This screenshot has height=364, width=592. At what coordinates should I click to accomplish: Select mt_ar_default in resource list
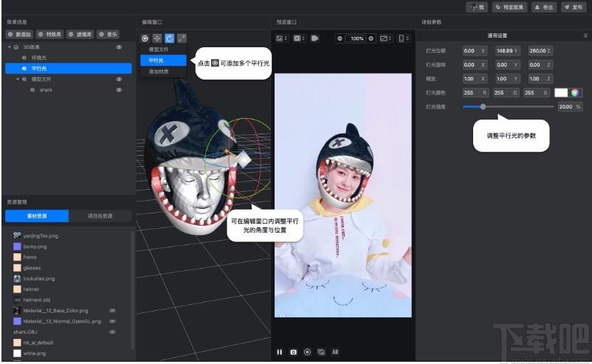click(x=38, y=343)
